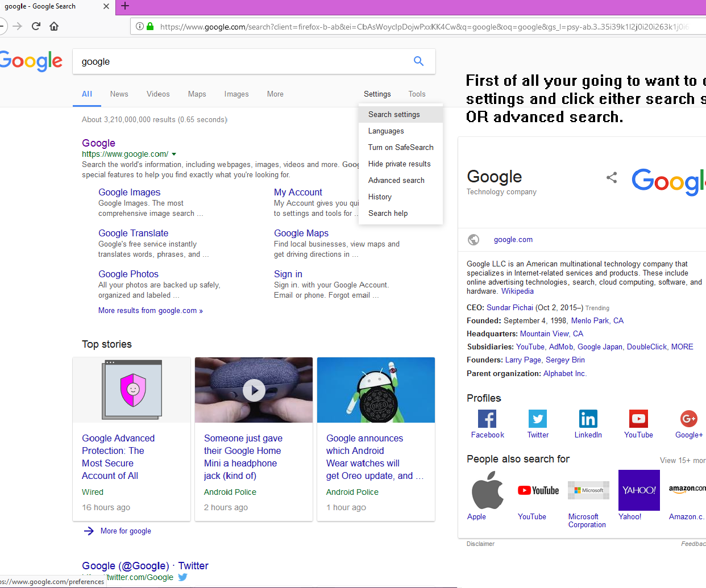Switch to the Images tab
This screenshot has width=706, height=588.
(236, 94)
